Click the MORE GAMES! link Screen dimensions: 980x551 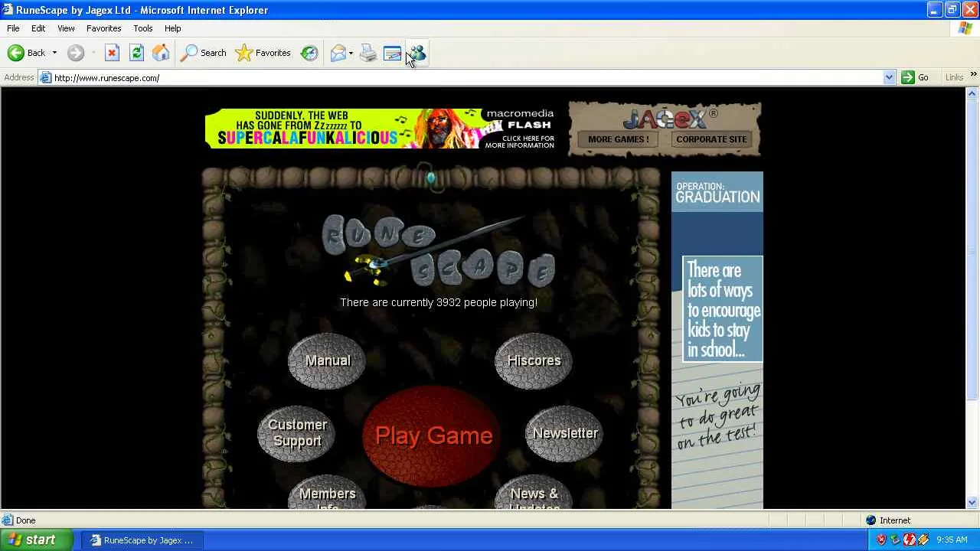tap(619, 139)
